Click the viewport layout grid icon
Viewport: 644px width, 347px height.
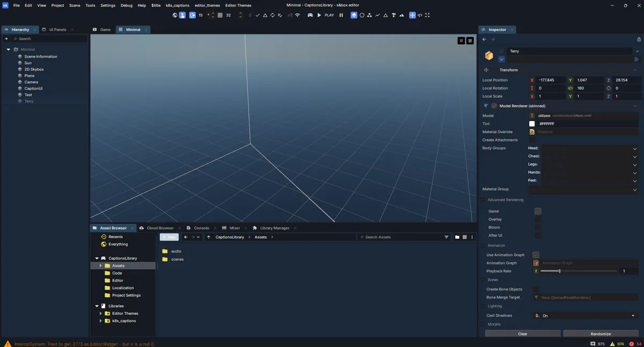pos(470,40)
